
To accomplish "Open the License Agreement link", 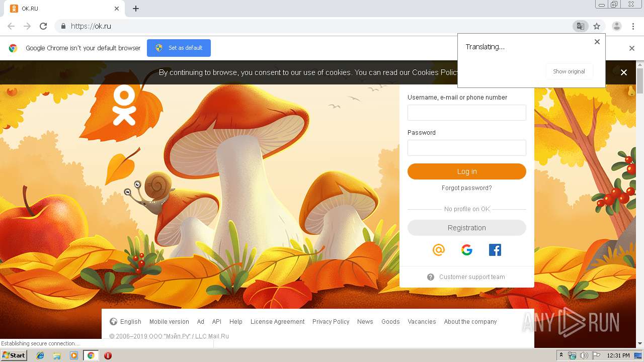I will [278, 322].
